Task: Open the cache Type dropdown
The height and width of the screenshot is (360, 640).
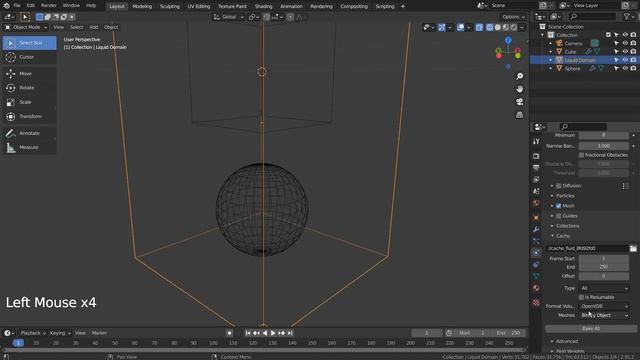Action: point(604,288)
